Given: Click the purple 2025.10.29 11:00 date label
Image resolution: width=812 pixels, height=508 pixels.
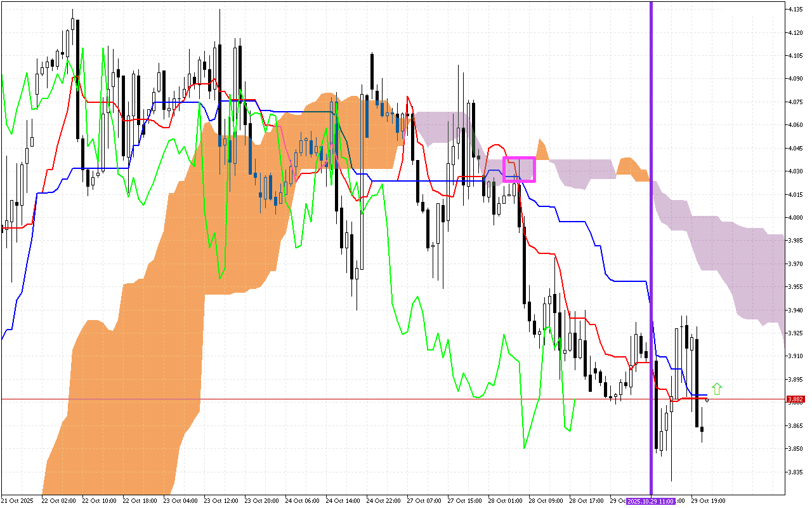Looking at the screenshot, I should click(651, 501).
